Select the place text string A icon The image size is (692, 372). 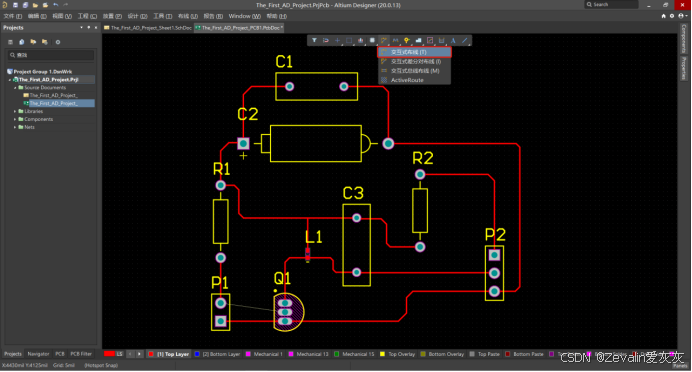[453, 41]
